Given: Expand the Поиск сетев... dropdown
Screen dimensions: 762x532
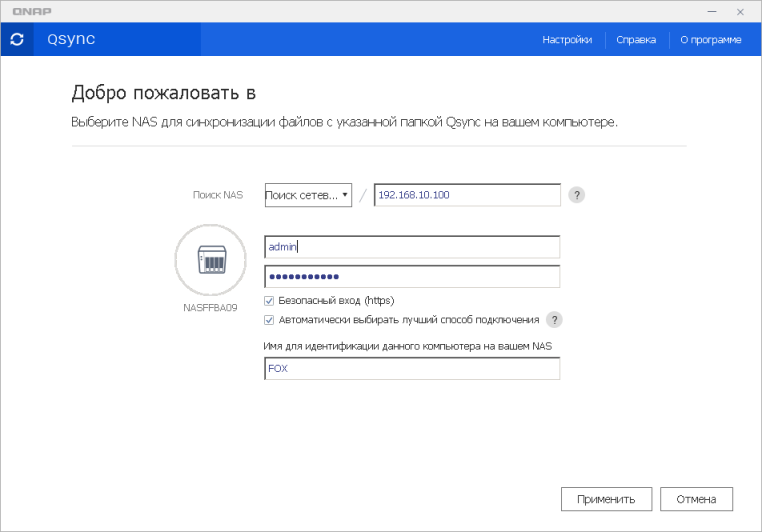Looking at the screenshot, I should (x=308, y=195).
